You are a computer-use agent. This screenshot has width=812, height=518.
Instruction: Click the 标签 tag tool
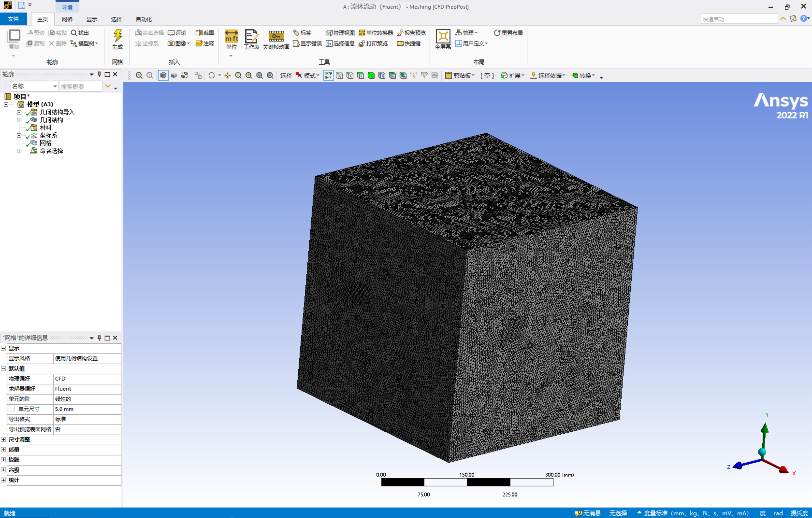pyautogui.click(x=302, y=33)
